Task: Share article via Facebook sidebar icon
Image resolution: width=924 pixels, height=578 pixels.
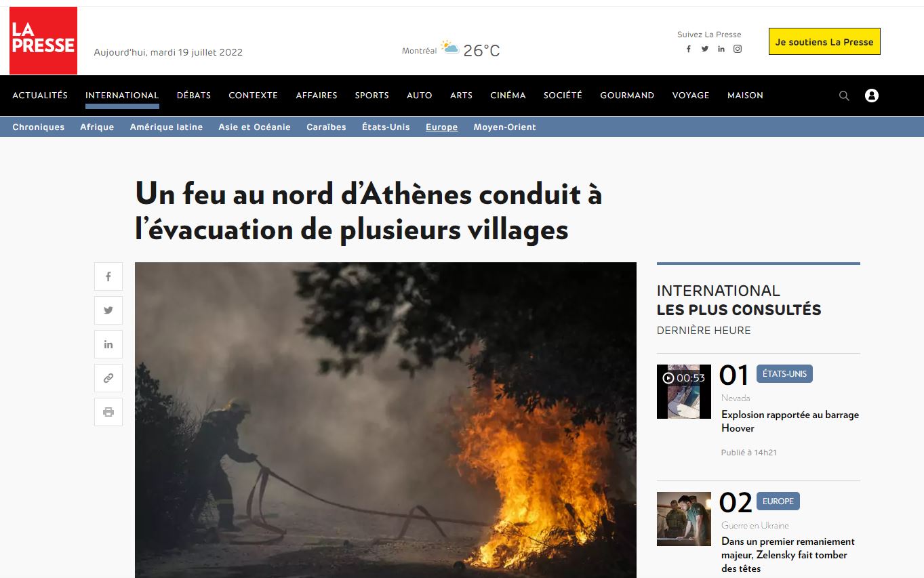Action: (x=108, y=276)
